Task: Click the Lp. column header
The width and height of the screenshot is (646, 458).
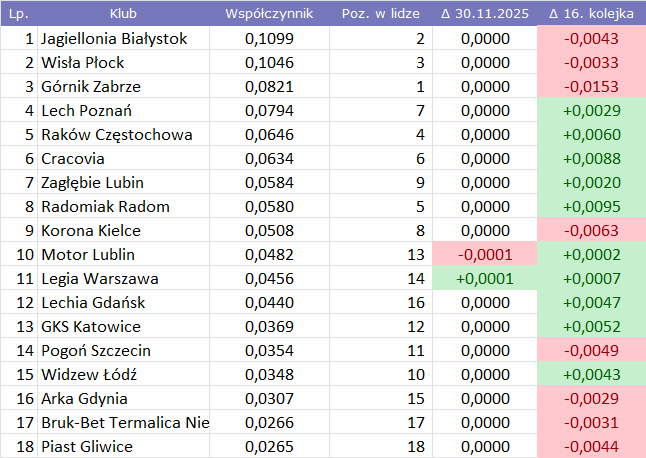Action: [x=18, y=15]
